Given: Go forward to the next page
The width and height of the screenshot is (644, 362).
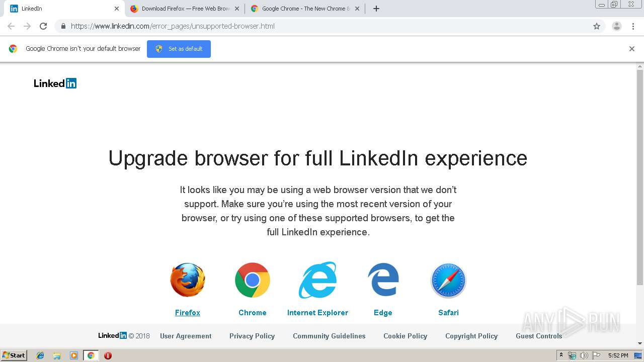Looking at the screenshot, I should (27, 26).
